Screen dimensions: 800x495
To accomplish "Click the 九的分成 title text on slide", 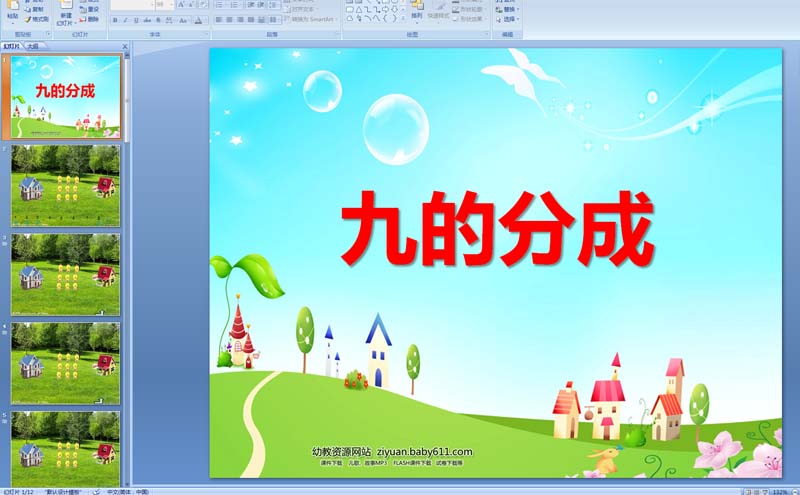I will [497, 230].
